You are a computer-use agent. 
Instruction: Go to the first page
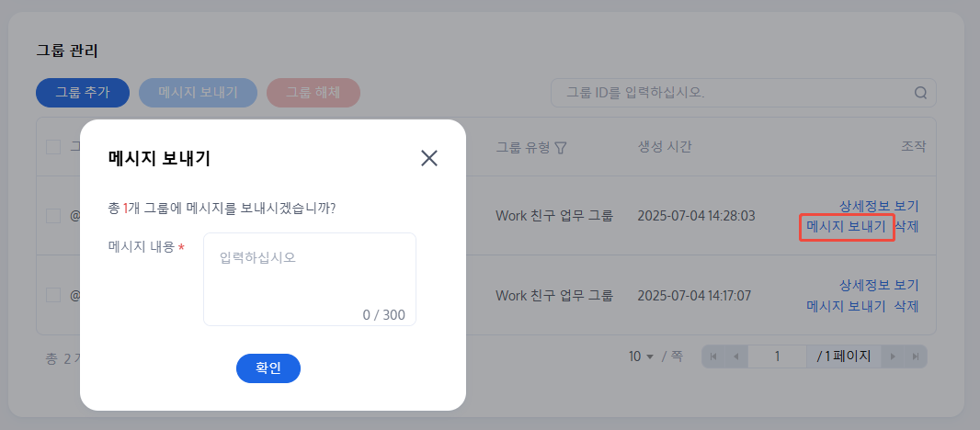coord(714,356)
